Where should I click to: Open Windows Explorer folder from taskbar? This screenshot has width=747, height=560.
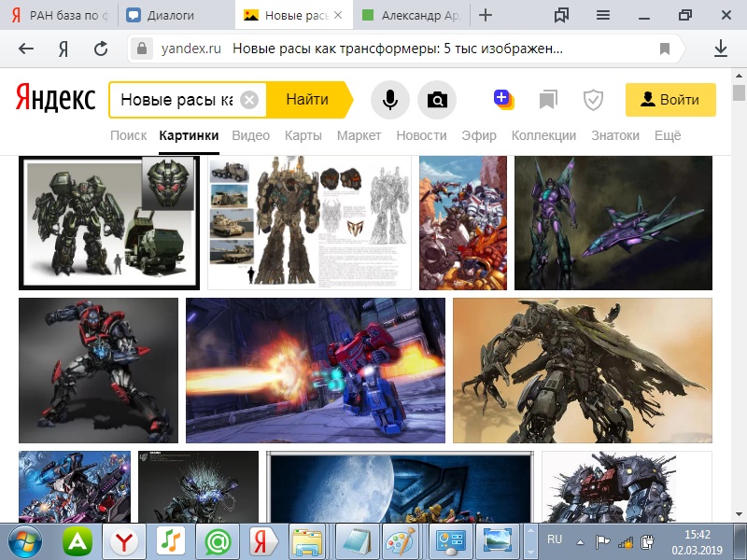pyautogui.click(x=307, y=542)
